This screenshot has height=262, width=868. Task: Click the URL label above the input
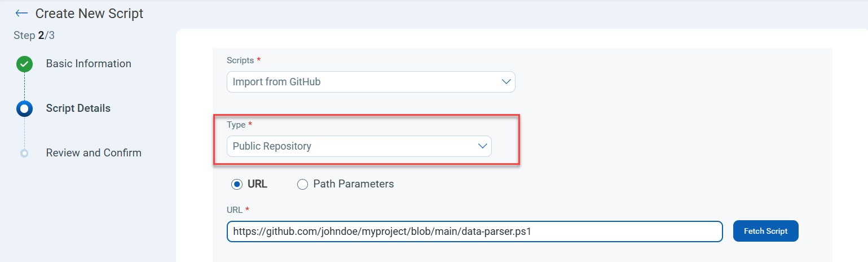[x=235, y=210]
